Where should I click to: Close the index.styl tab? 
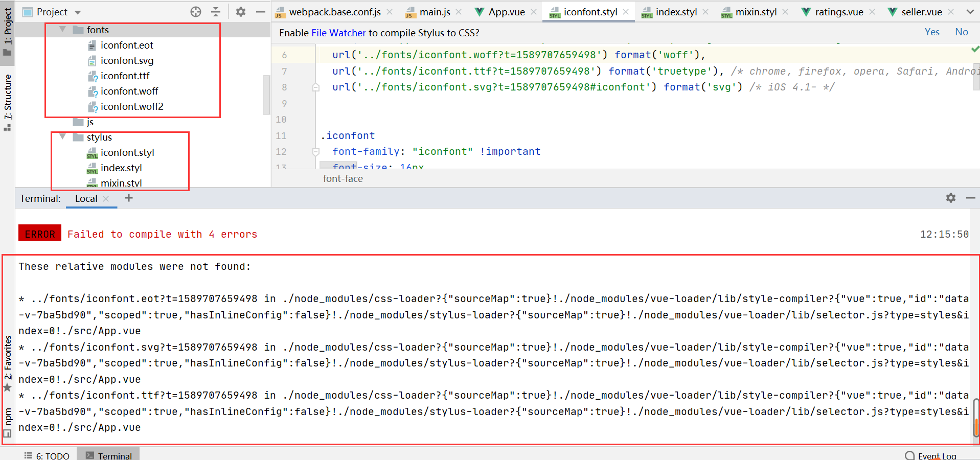[705, 12]
